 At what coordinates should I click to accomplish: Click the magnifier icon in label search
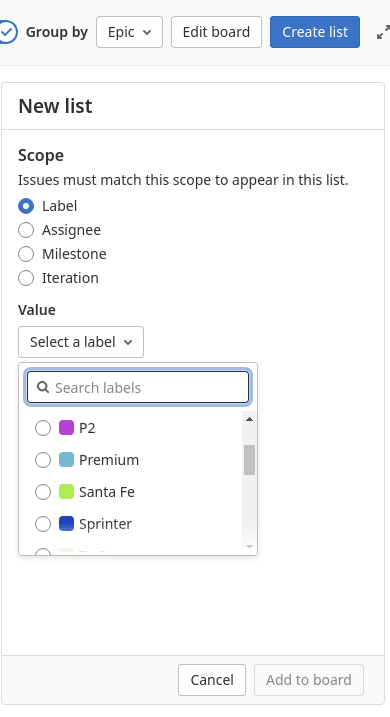[43, 387]
